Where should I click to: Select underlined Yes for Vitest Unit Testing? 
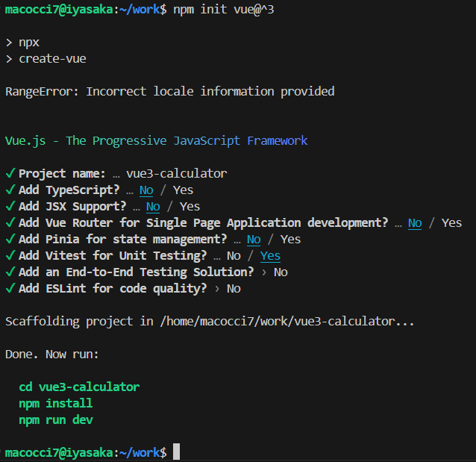(270, 256)
